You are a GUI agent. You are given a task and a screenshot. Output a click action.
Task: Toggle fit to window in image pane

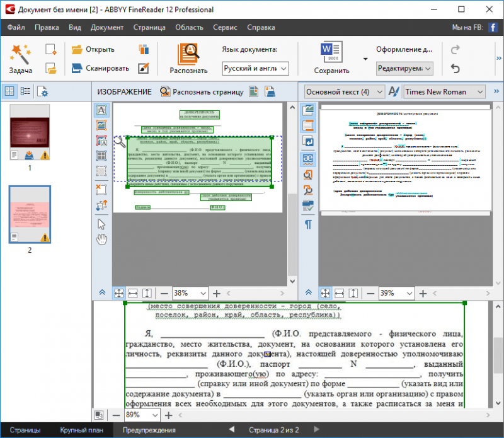coord(118,293)
